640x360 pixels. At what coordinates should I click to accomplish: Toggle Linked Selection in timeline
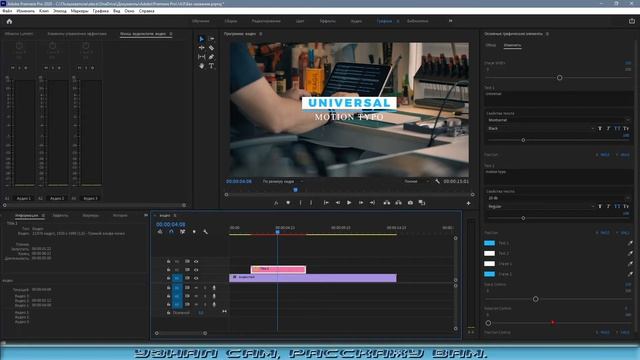point(182,232)
